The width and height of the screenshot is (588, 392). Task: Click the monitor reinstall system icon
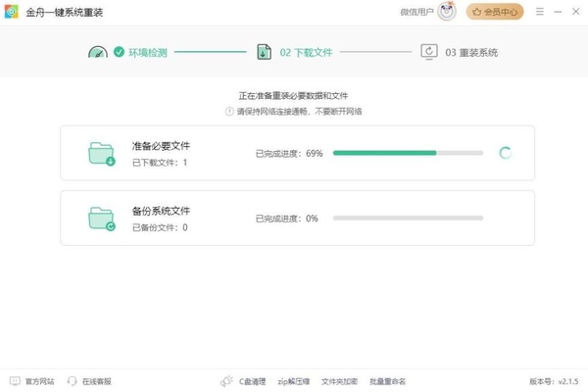[x=429, y=52]
